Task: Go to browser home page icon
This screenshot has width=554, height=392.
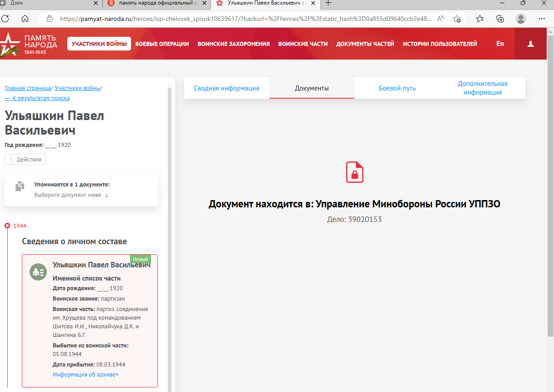Action: coord(25,19)
